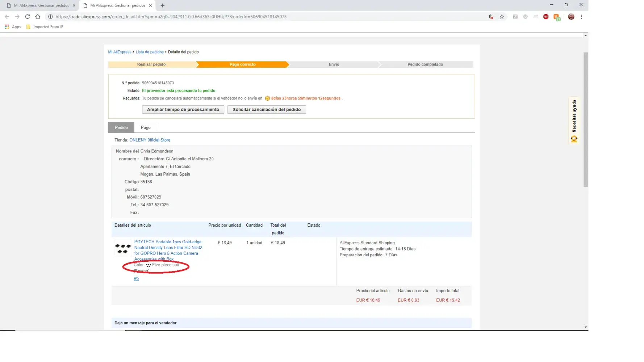Click Solicitar cancelación del pedido button
644x362 pixels.
(x=267, y=110)
